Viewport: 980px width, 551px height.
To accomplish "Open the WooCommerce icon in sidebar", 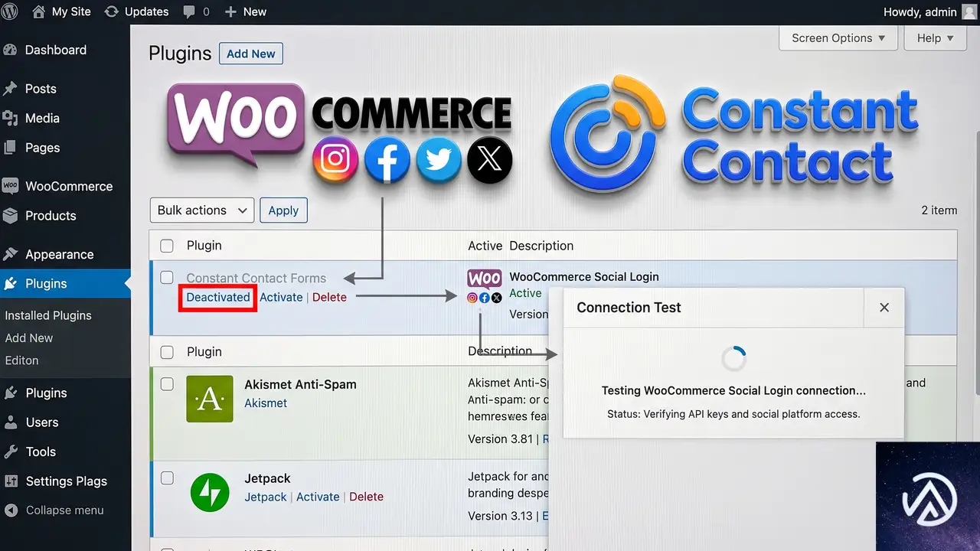I will tap(10, 186).
